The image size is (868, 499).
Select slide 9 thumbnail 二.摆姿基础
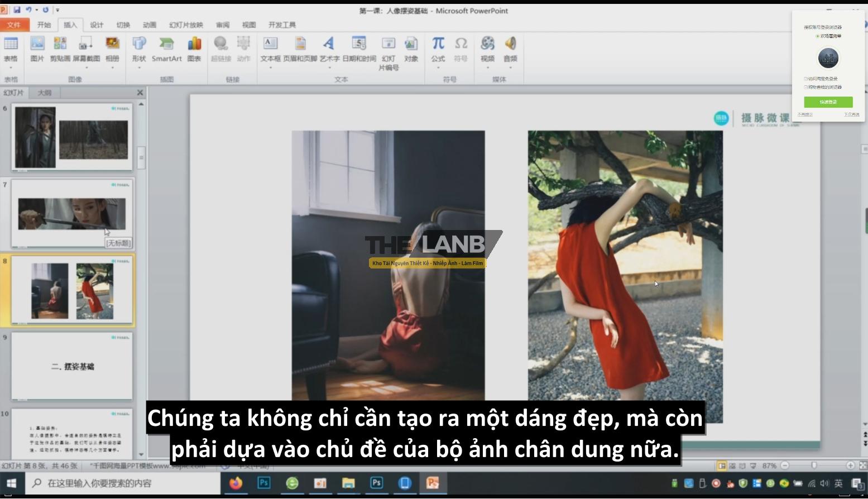72,366
